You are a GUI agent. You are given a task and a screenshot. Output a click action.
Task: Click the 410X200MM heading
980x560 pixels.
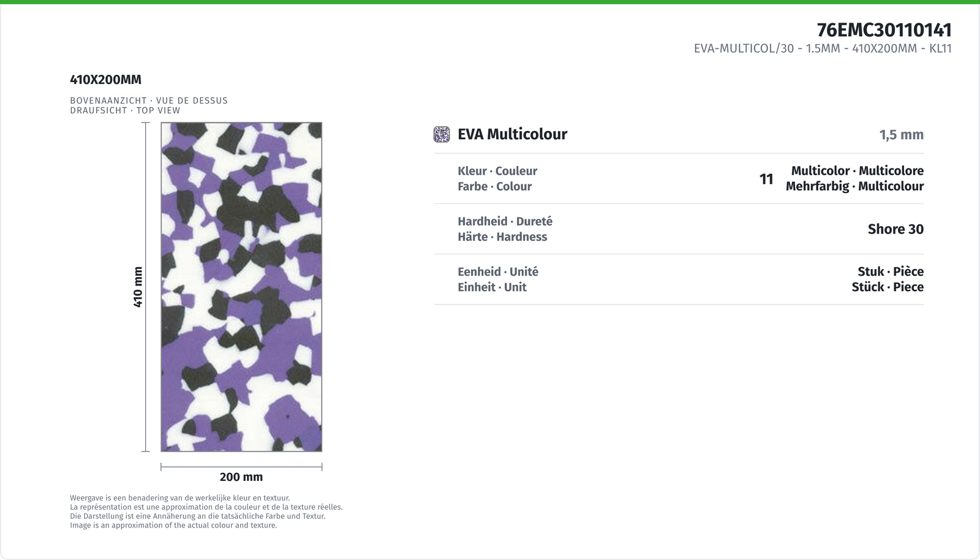(105, 80)
